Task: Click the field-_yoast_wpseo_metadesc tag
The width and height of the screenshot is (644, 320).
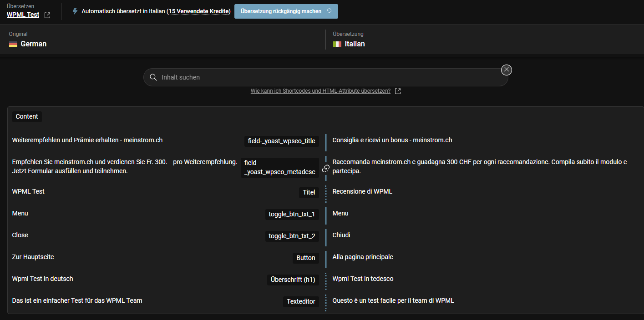Action: 279,167
